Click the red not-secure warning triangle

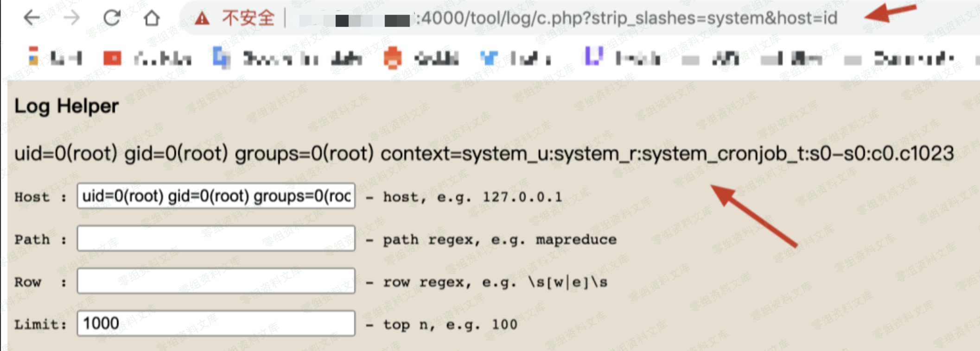pyautogui.click(x=202, y=19)
